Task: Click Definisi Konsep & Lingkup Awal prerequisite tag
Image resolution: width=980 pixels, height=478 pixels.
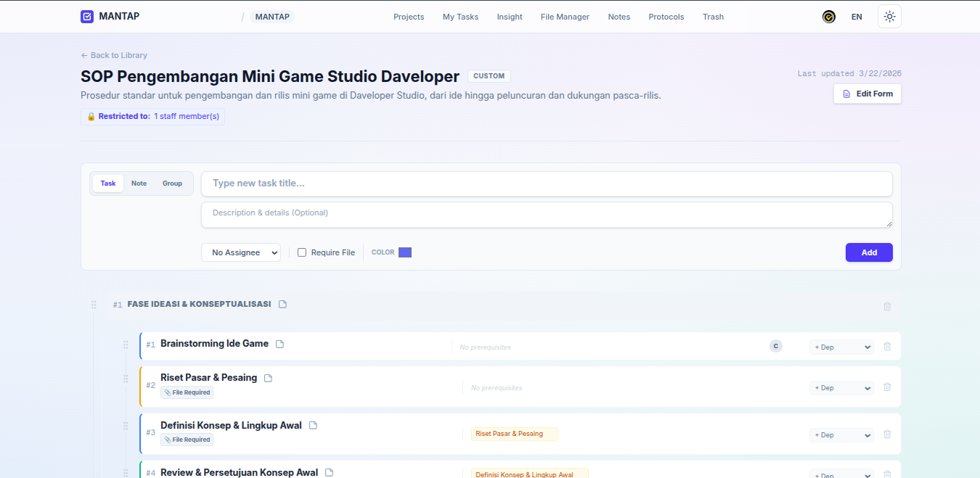Action: (x=530, y=474)
